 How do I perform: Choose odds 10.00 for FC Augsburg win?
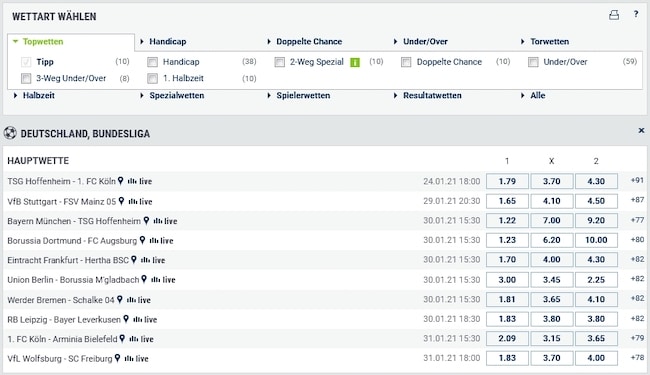[596, 240]
